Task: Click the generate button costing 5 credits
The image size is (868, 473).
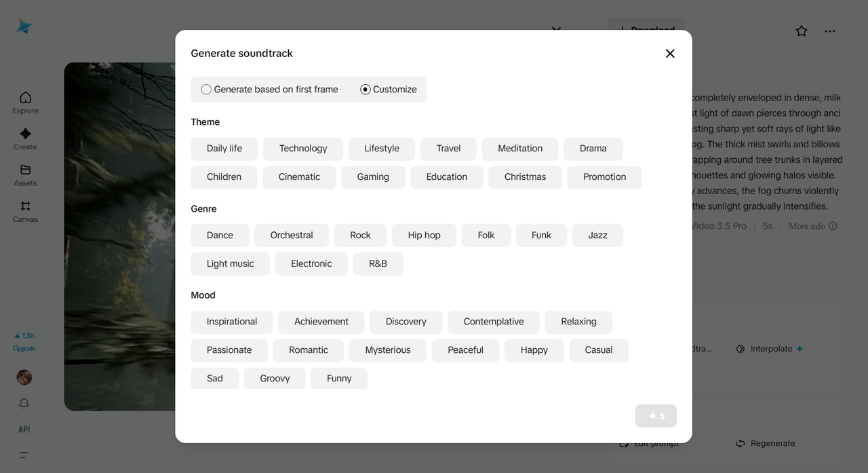Action: click(656, 416)
